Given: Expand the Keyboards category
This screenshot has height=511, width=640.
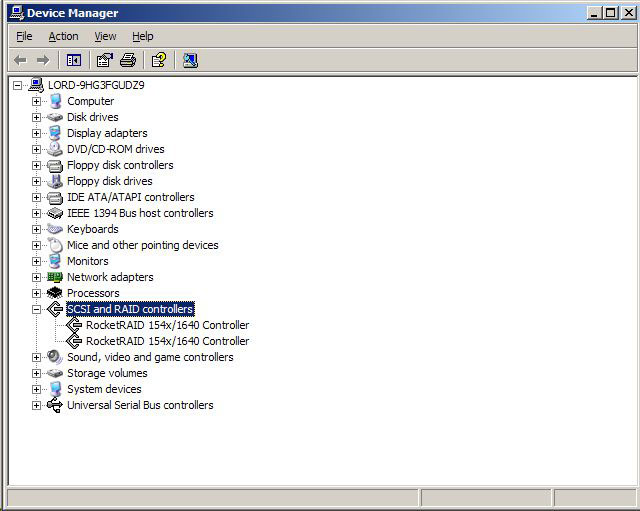Looking at the screenshot, I should pyautogui.click(x=36, y=229).
